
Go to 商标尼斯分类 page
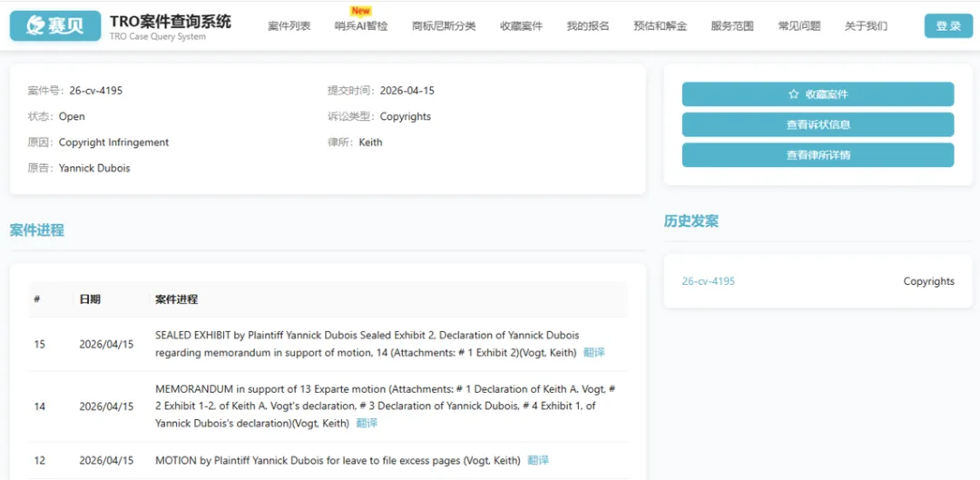click(x=444, y=26)
